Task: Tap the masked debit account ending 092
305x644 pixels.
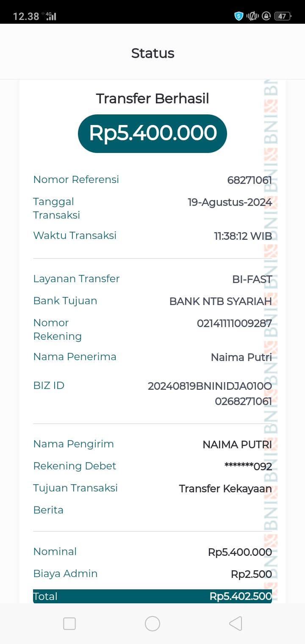Action: pos(248,466)
